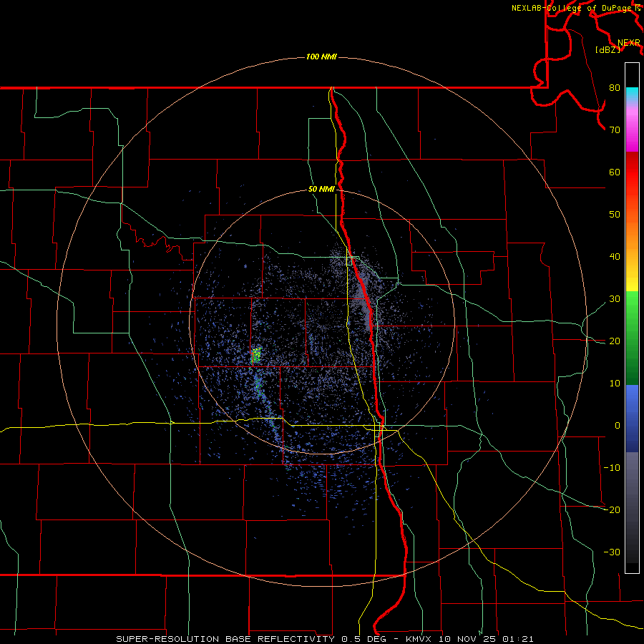Viewport: 644px width, 644px height.
Task: Click the 20 value on the dBZ scale
Action: [x=615, y=341]
